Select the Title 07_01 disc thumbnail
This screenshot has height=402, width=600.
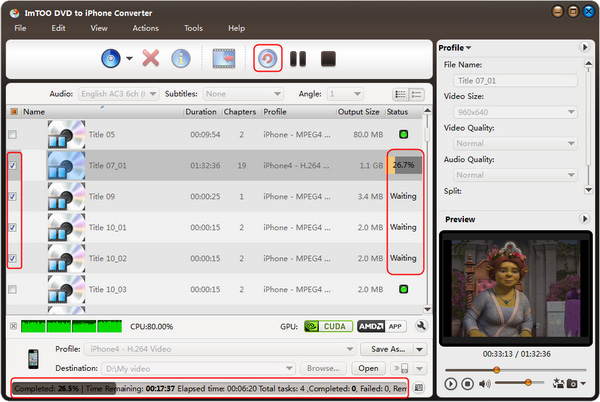coord(66,165)
